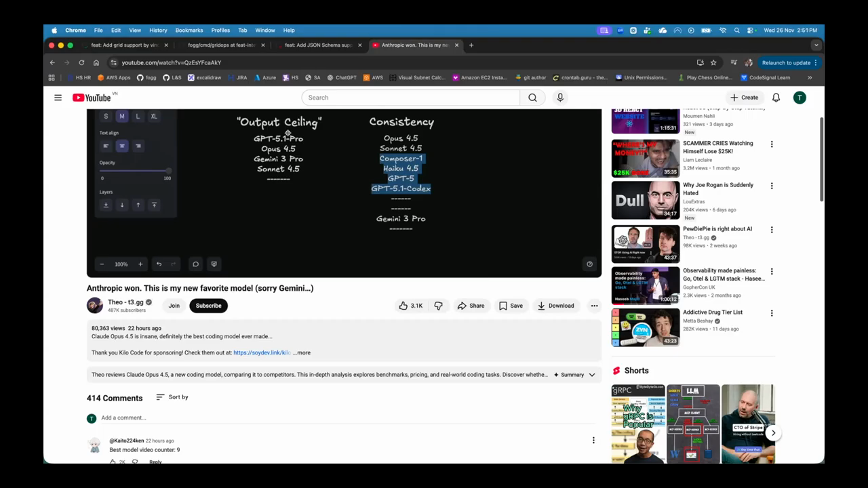868x488 pixels.
Task: Open the soydev.link sponsor link
Action: coord(262,352)
